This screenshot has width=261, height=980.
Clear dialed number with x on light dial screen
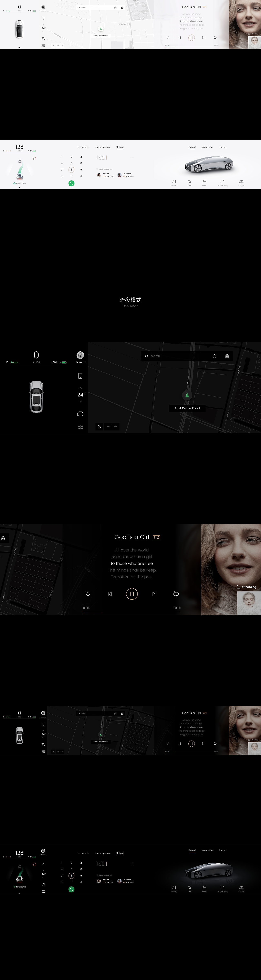(x=132, y=157)
